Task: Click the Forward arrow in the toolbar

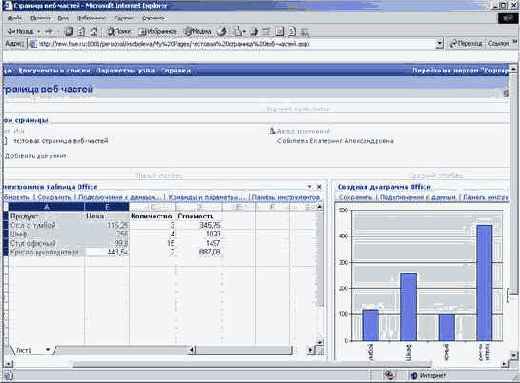Action: [49, 31]
